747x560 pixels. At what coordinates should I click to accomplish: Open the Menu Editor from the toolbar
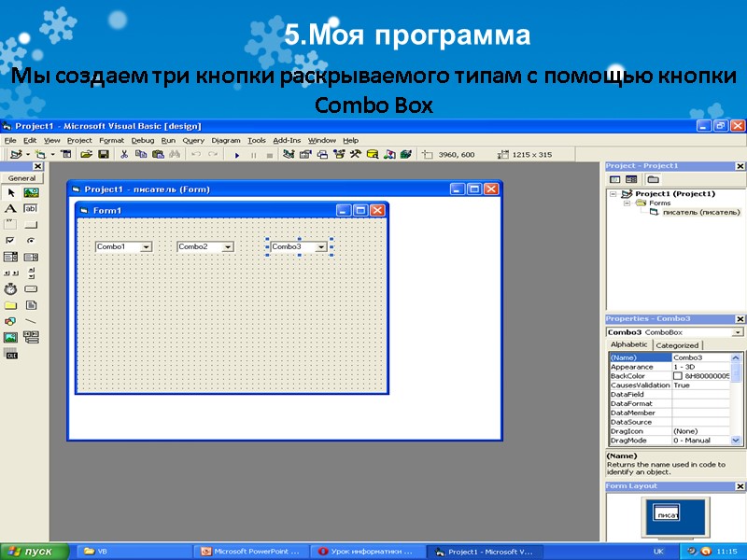click(x=65, y=154)
